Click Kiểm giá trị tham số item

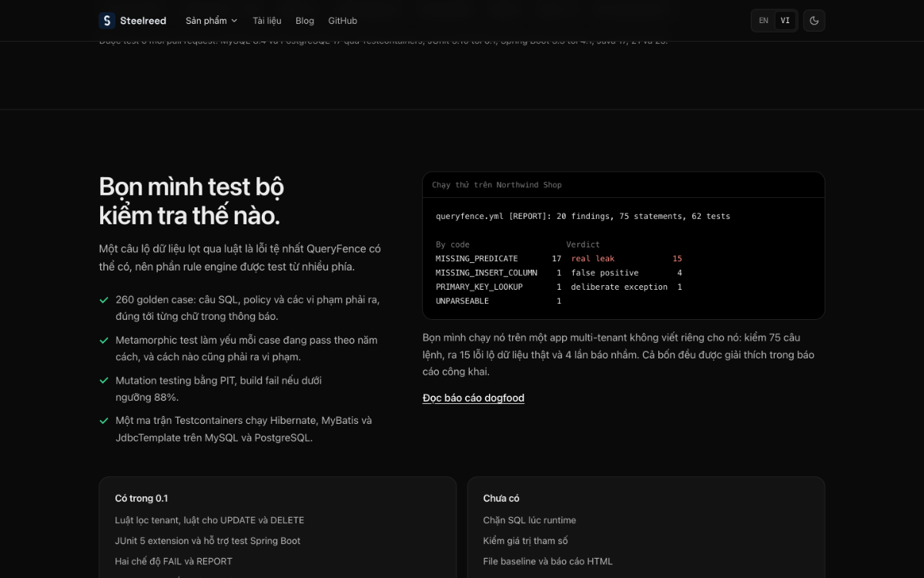(526, 541)
